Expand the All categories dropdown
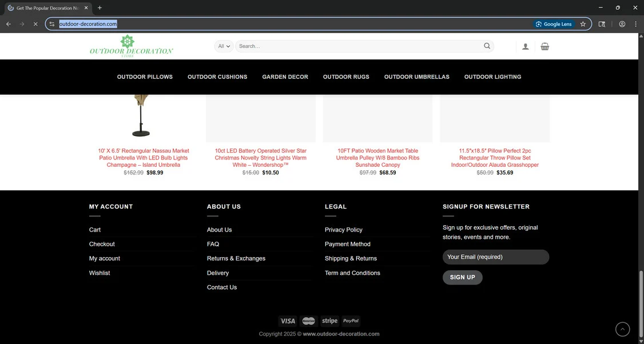This screenshot has height=344, width=644. point(224,46)
